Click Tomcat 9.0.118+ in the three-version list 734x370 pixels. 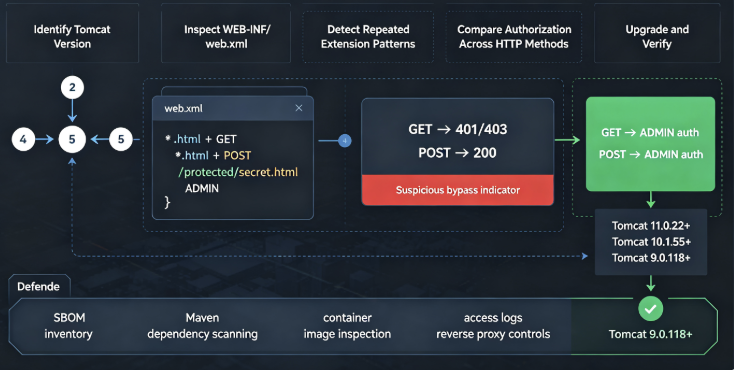coord(651,258)
